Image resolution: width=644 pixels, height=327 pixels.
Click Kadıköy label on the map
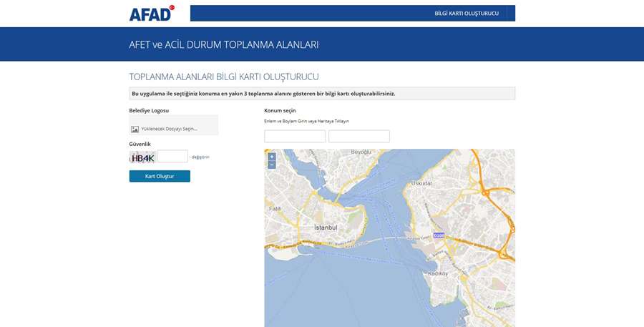coord(438,273)
